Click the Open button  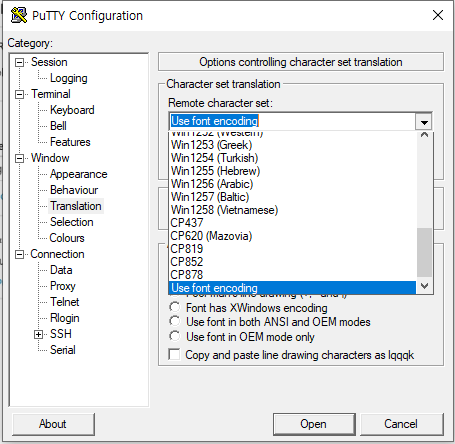point(314,424)
